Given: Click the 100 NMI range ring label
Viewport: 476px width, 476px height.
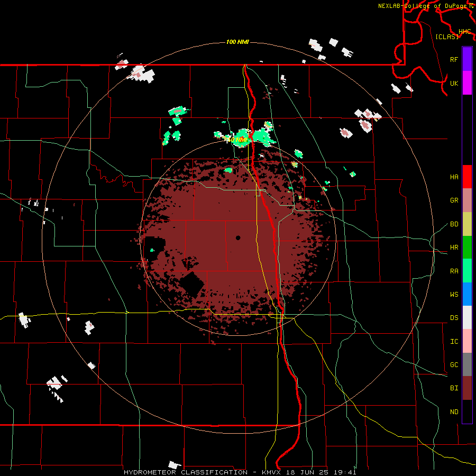Looking at the screenshot, I should [237, 42].
